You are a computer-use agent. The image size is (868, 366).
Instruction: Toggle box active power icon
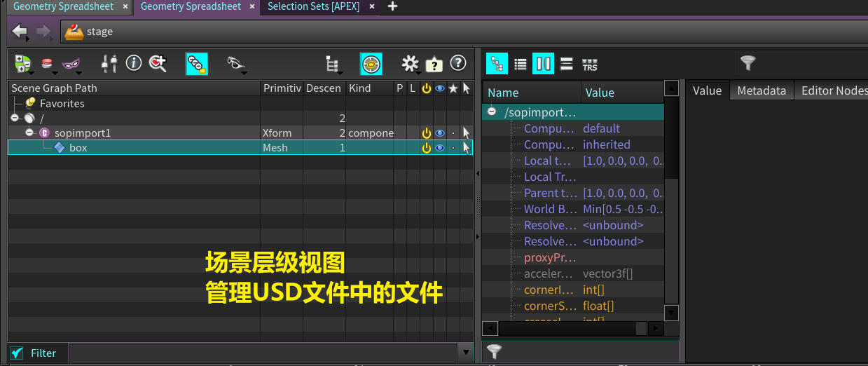426,147
